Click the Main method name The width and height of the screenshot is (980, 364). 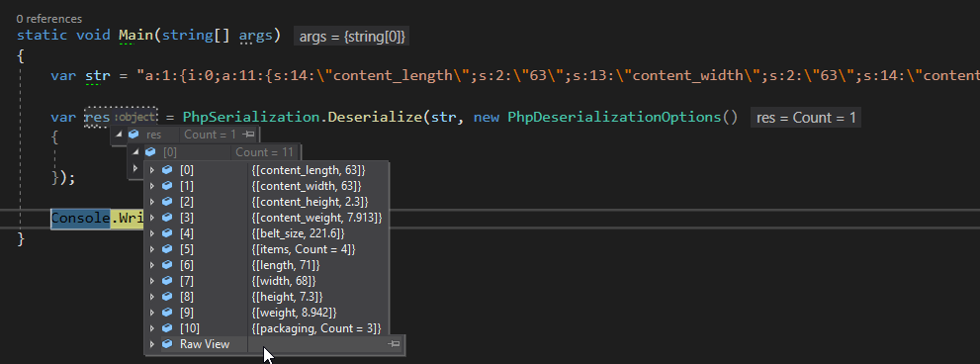coord(135,35)
